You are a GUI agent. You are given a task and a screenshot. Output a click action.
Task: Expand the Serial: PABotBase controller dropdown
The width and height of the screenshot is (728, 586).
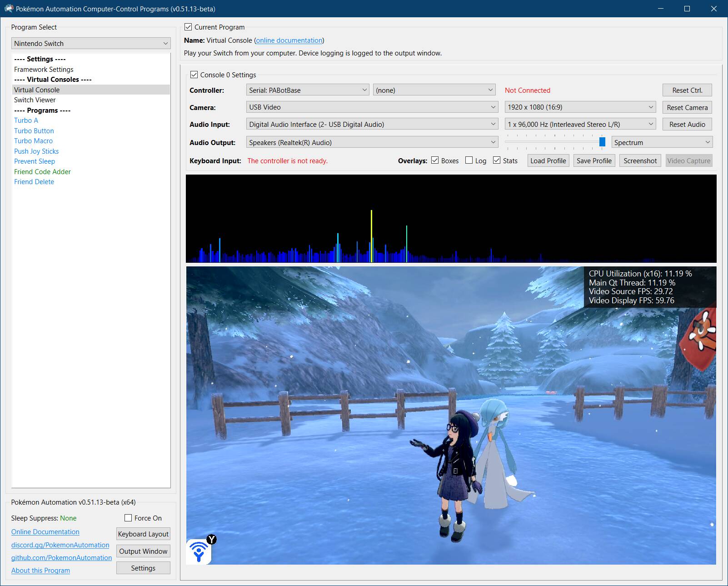308,90
